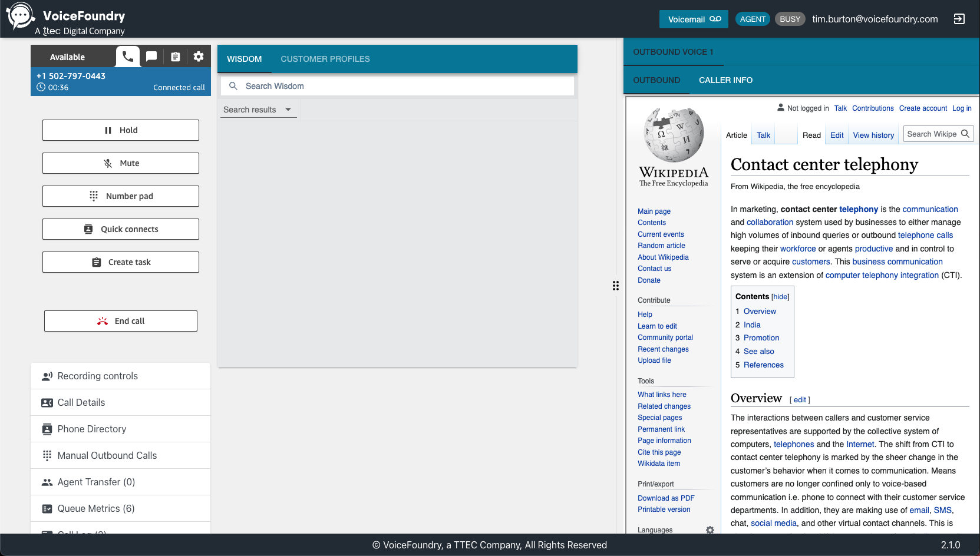The height and width of the screenshot is (556, 980).
Task: Click the 2.1.0 version number
Action: point(951,545)
